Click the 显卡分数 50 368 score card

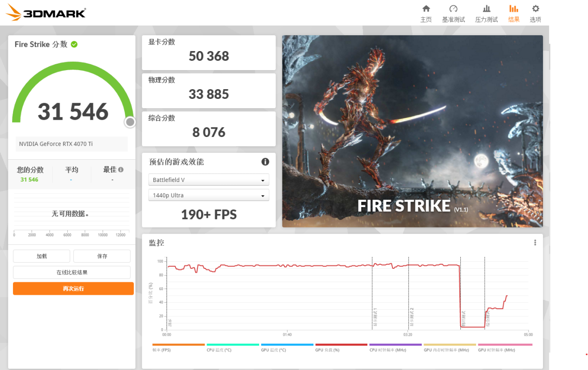209,53
